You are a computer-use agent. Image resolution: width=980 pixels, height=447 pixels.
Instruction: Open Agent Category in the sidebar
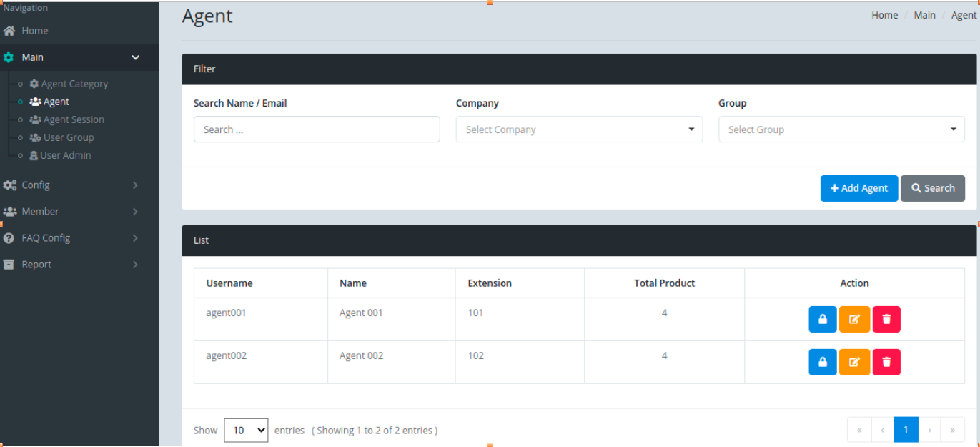point(74,84)
